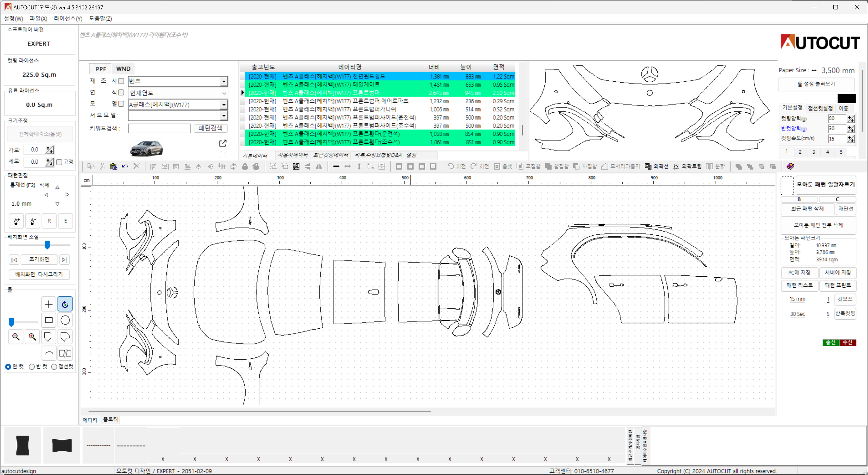Click the align left edges icon
Image resolution: width=868 pixels, height=475 pixels.
[153, 166]
